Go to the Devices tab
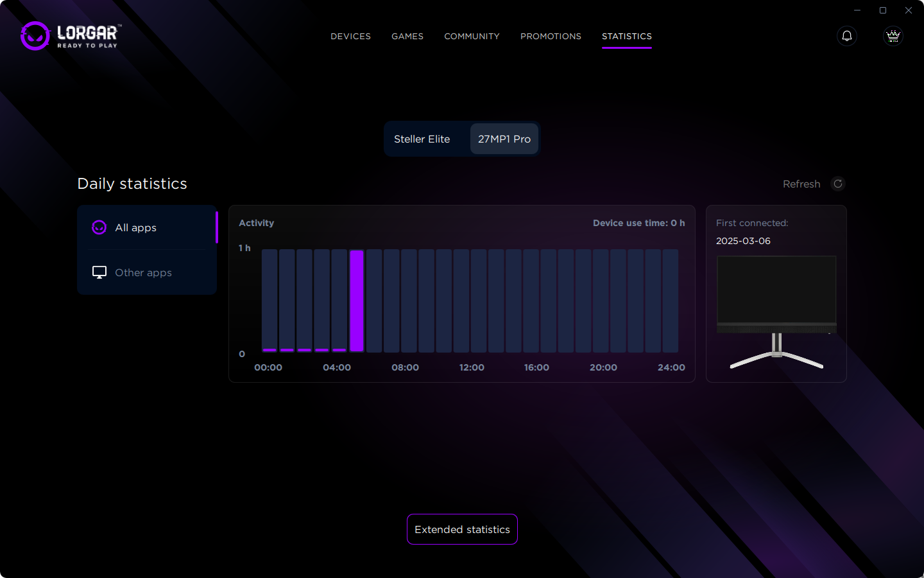The width and height of the screenshot is (924, 578). coord(350,36)
